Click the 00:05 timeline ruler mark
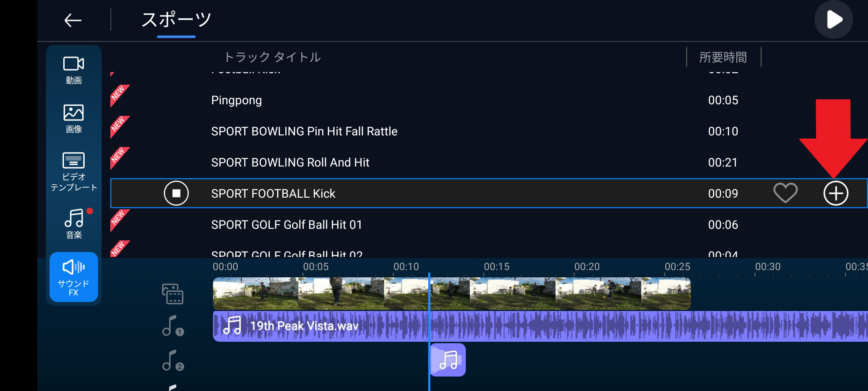868x391 pixels. [316, 267]
